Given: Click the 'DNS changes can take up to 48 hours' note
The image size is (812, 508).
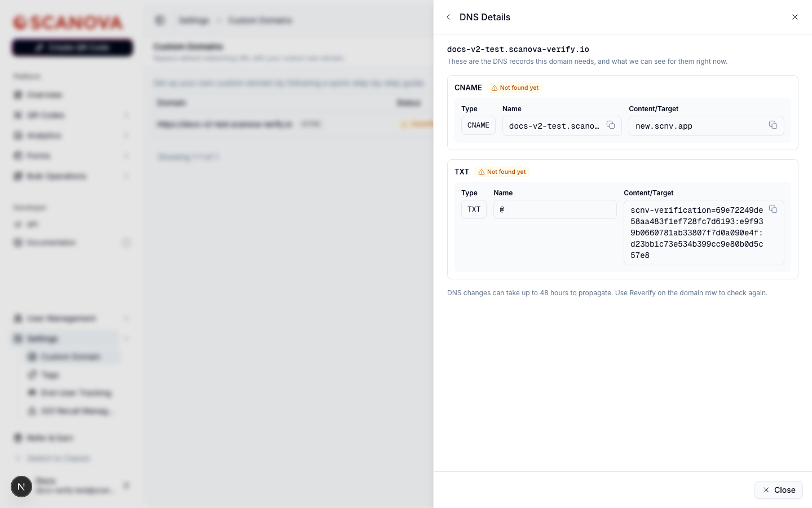Looking at the screenshot, I should pos(607,293).
